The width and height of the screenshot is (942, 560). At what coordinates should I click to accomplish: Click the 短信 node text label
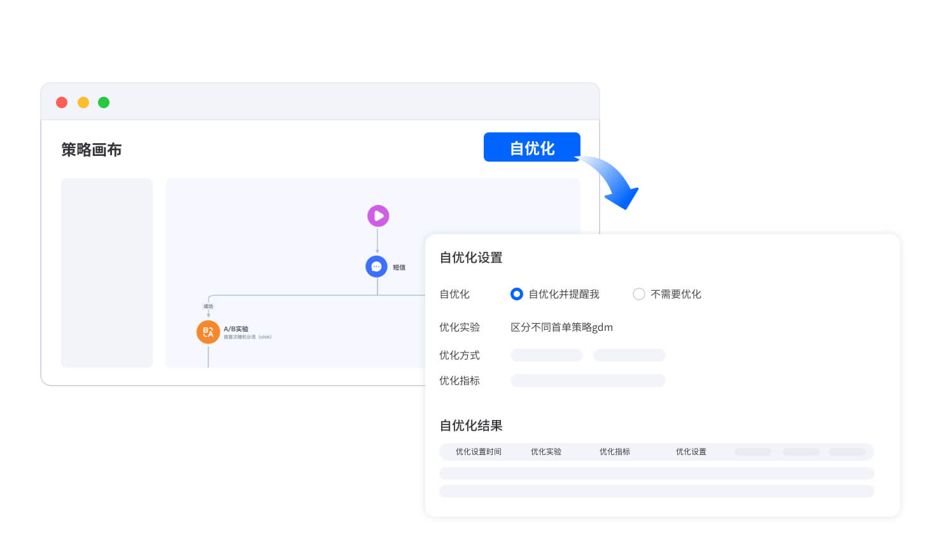pos(399,267)
